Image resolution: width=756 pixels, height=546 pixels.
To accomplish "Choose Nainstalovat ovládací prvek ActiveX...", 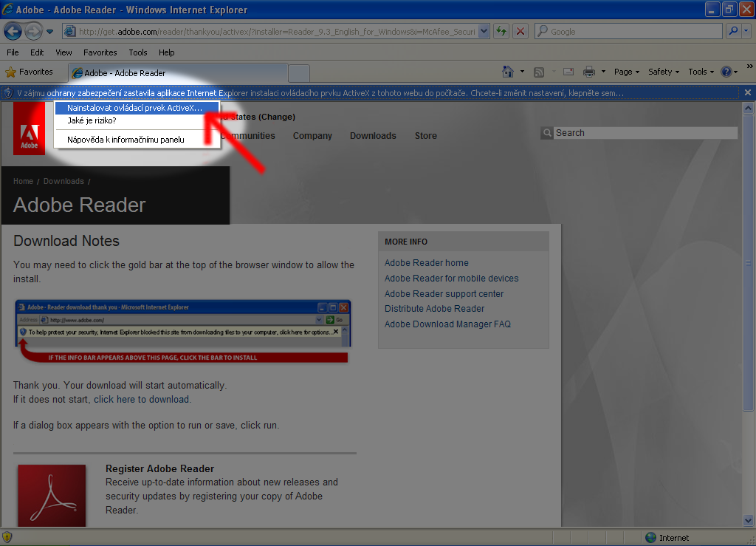I will pos(137,108).
